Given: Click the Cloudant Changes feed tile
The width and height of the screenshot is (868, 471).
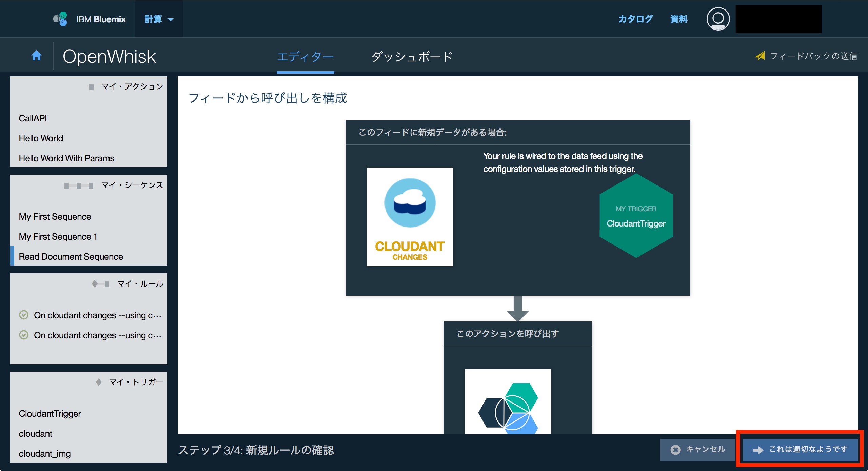Looking at the screenshot, I should 410,217.
